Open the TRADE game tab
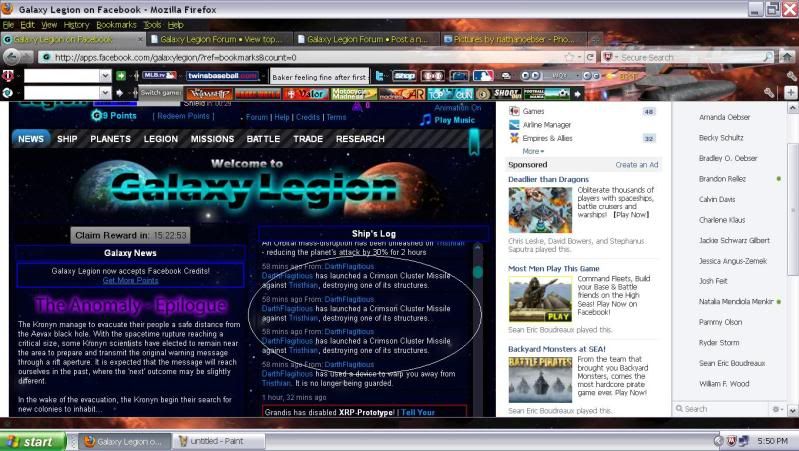The height and width of the screenshot is (451, 799). (x=308, y=139)
